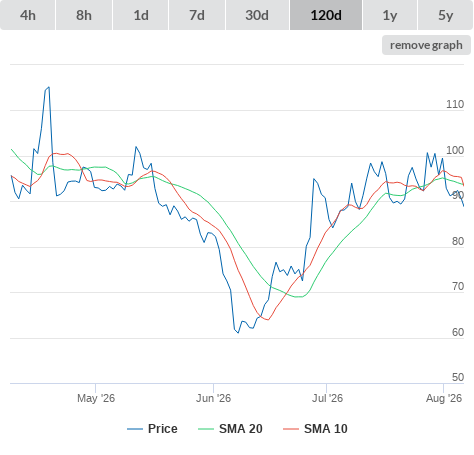This screenshot has width=474, height=455.
Task: Click the red SMA 10 legend marker
Action: click(291, 429)
